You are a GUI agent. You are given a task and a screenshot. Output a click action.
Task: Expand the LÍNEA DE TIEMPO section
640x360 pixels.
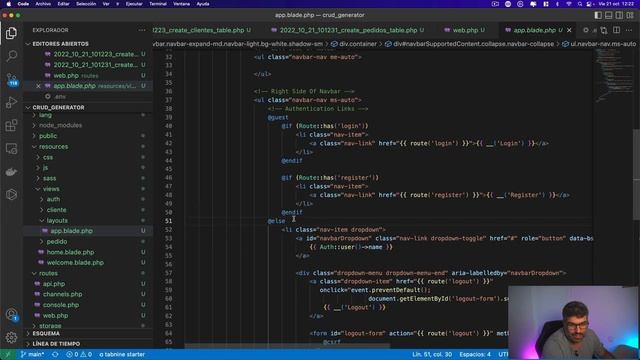point(56,344)
